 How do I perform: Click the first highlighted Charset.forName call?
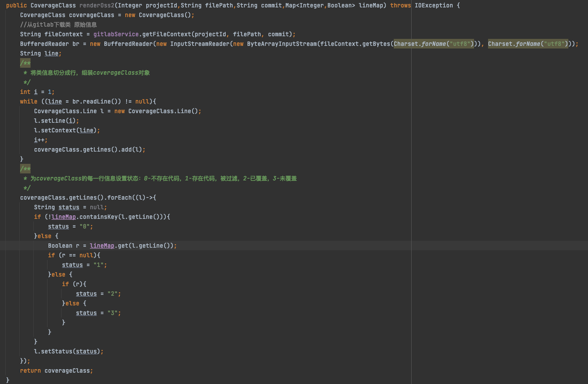pyautogui.click(x=434, y=44)
